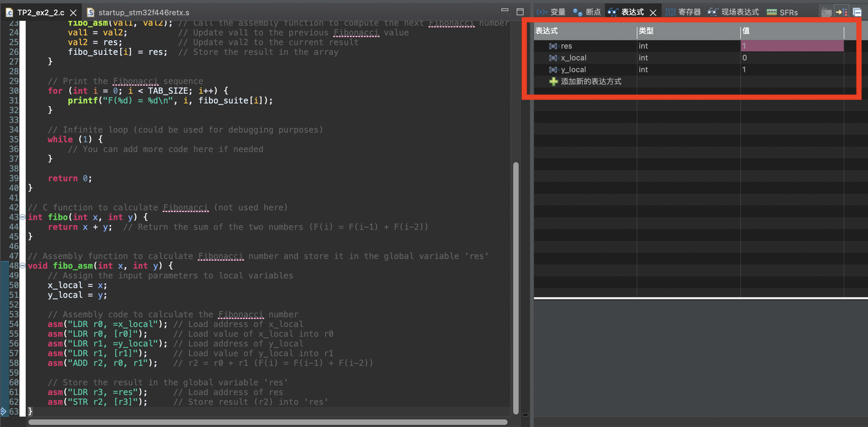Collapse all expressions via toolbar icon
The height and width of the screenshot is (427, 868).
(857, 12)
